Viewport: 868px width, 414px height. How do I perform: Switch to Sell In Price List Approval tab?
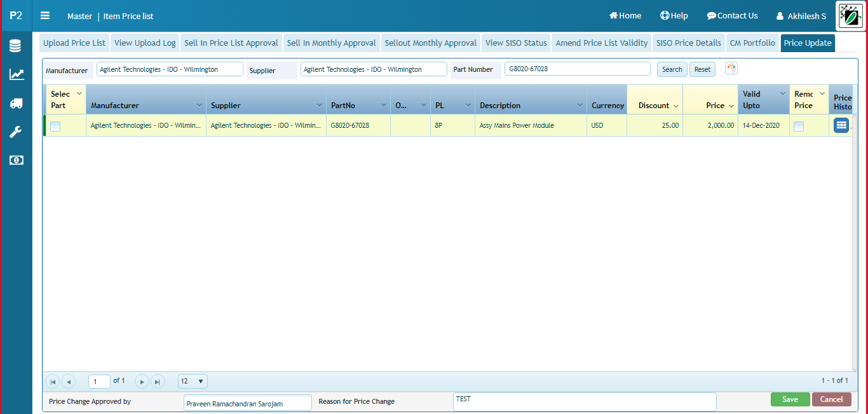click(x=231, y=43)
